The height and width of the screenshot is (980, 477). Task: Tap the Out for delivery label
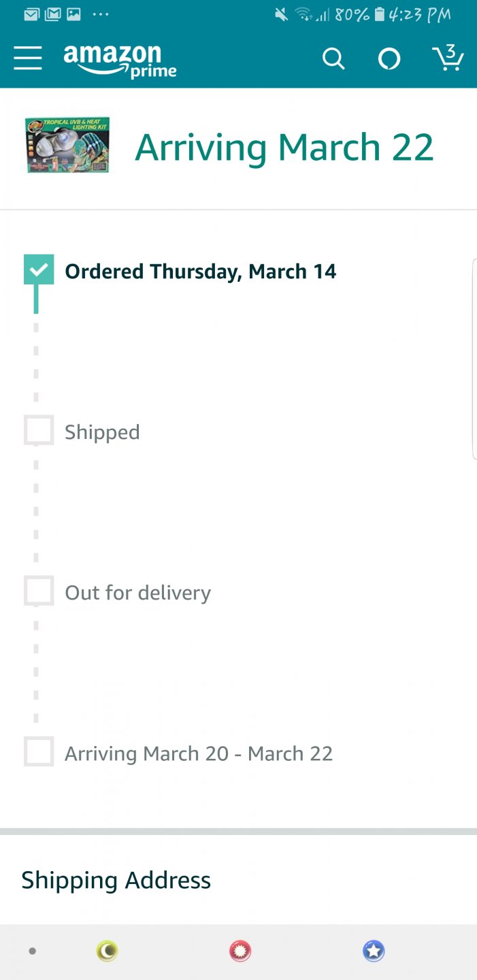(138, 593)
